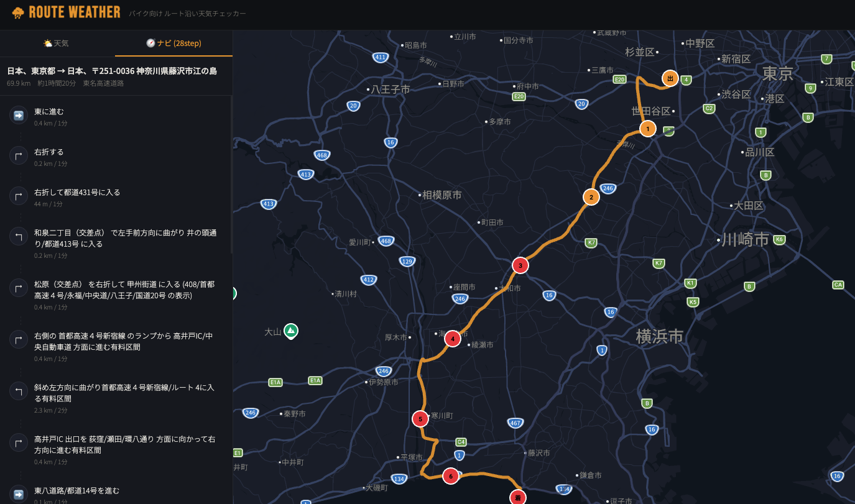
Task: Click the red arrival marker 着
Action: [517, 497]
